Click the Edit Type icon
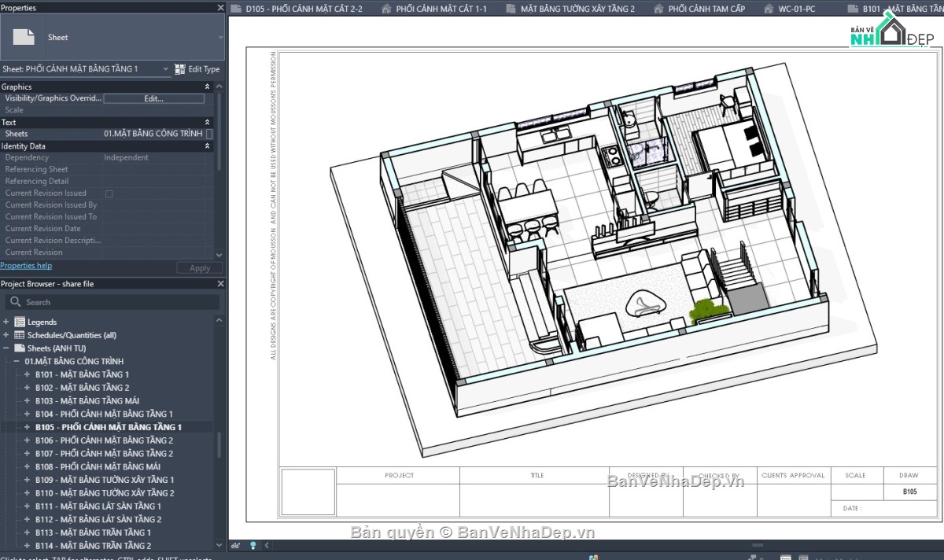Image resolution: width=944 pixels, height=560 pixels. 179,69
